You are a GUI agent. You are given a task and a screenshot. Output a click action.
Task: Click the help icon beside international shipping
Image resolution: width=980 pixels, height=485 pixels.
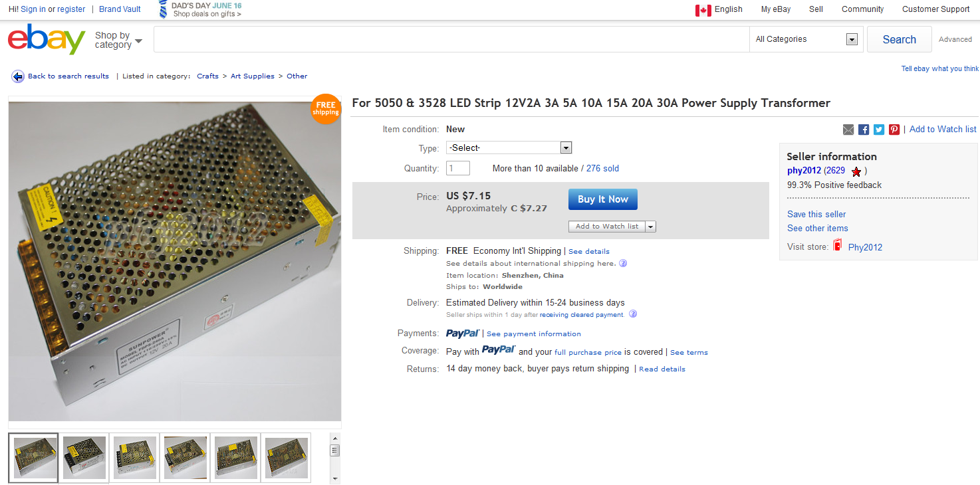click(623, 263)
